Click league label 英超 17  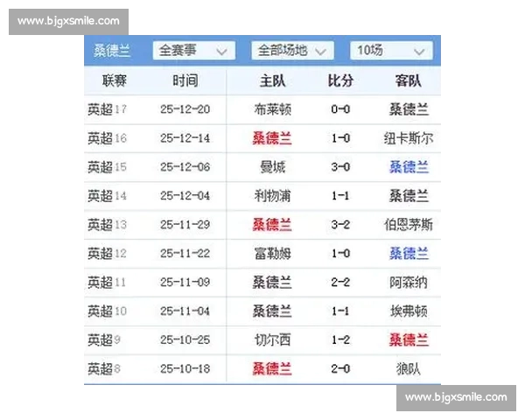click(x=107, y=109)
